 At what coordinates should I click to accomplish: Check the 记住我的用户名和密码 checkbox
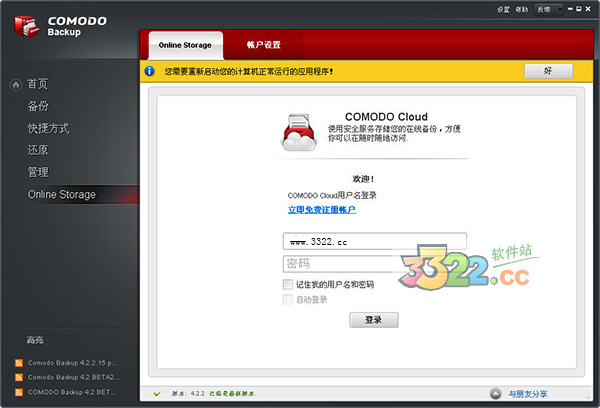(x=288, y=284)
